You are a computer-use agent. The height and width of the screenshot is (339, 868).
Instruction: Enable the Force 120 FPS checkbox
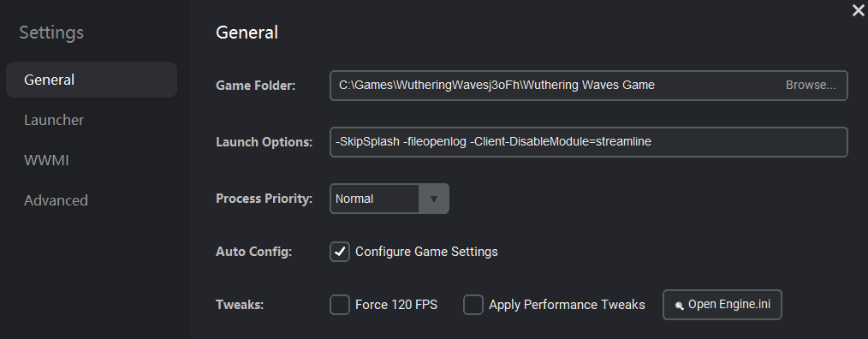click(340, 305)
